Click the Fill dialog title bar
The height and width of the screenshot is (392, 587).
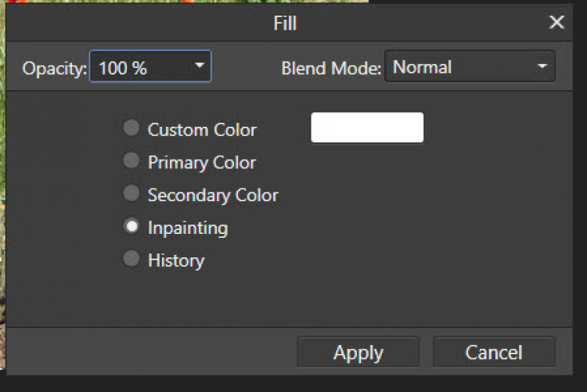(285, 23)
